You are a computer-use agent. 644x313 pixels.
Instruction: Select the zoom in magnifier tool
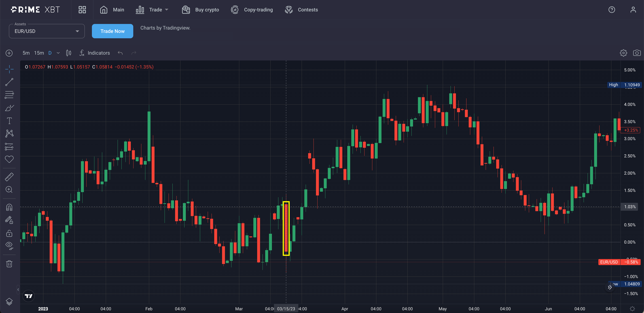[x=9, y=190]
